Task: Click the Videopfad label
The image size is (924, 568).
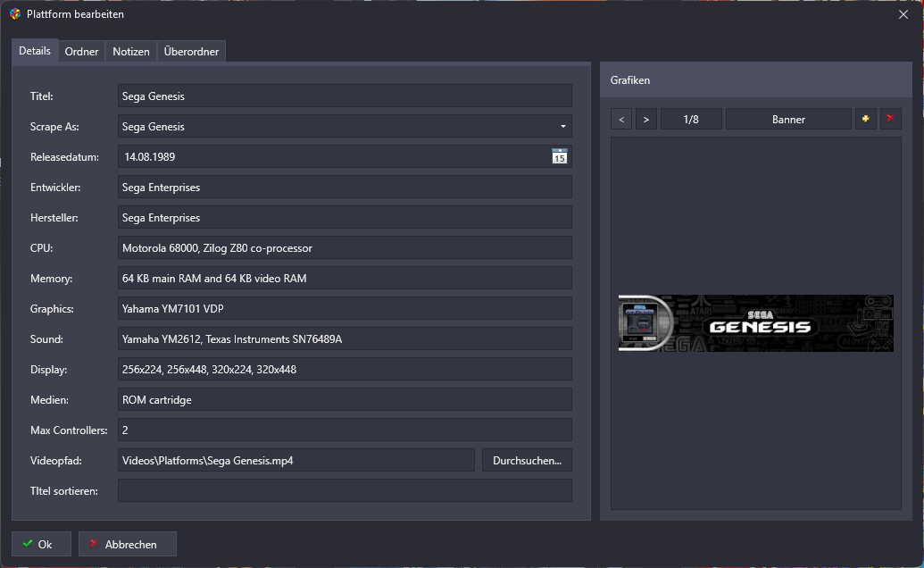Action: pos(56,461)
